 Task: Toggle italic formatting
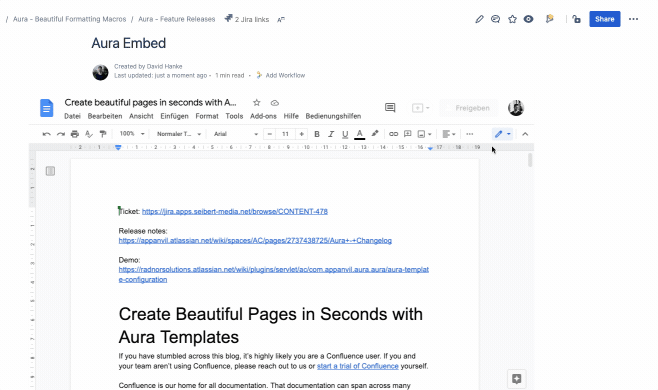click(331, 134)
